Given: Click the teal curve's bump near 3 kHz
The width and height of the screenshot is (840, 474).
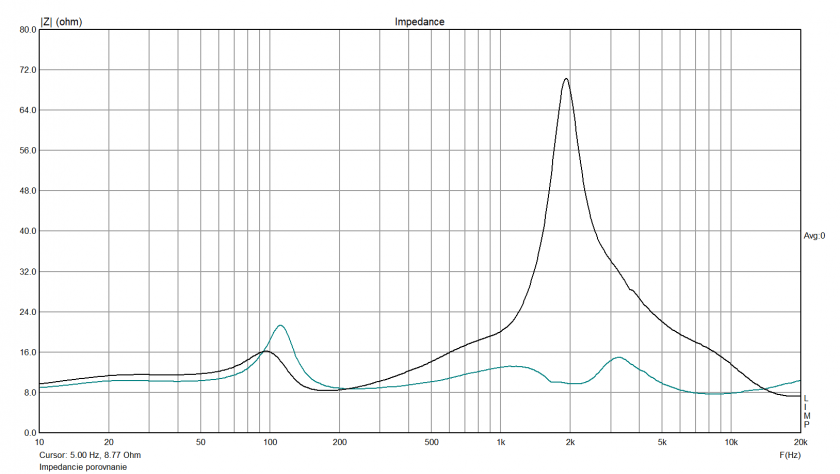Looking at the screenshot, I should tap(619, 357).
